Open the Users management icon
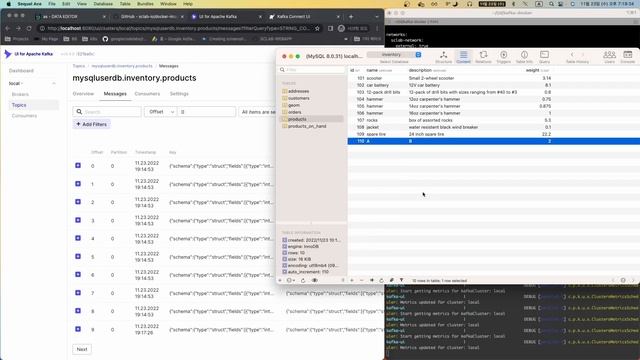The height and width of the screenshot is (360, 640). (x=609, y=57)
